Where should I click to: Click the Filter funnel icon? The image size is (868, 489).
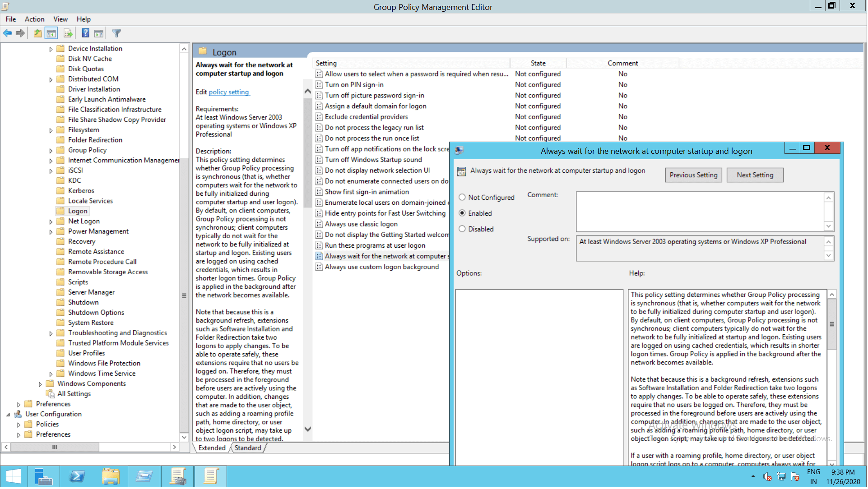pyautogui.click(x=116, y=33)
